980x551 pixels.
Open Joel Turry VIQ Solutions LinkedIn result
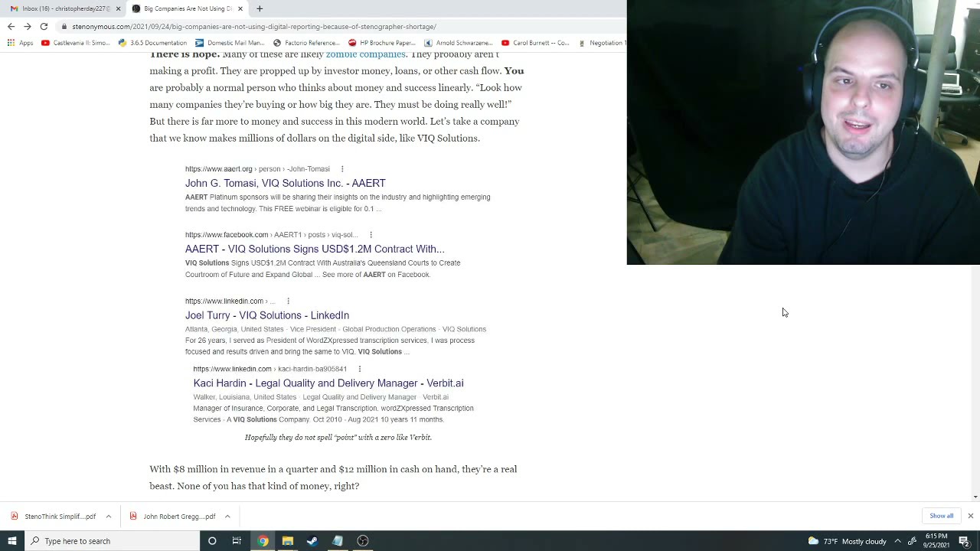[x=266, y=315]
